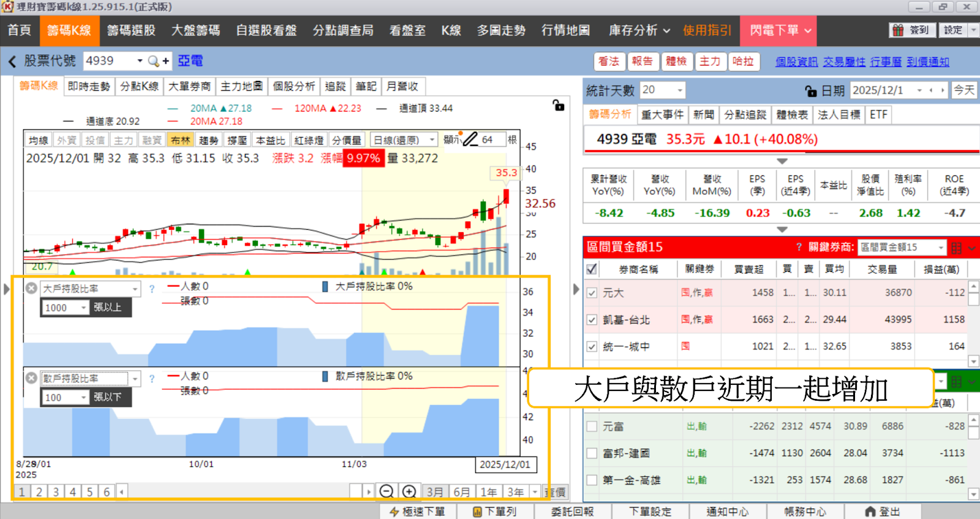Switch to the 分點追蹤 tab

pos(745,115)
